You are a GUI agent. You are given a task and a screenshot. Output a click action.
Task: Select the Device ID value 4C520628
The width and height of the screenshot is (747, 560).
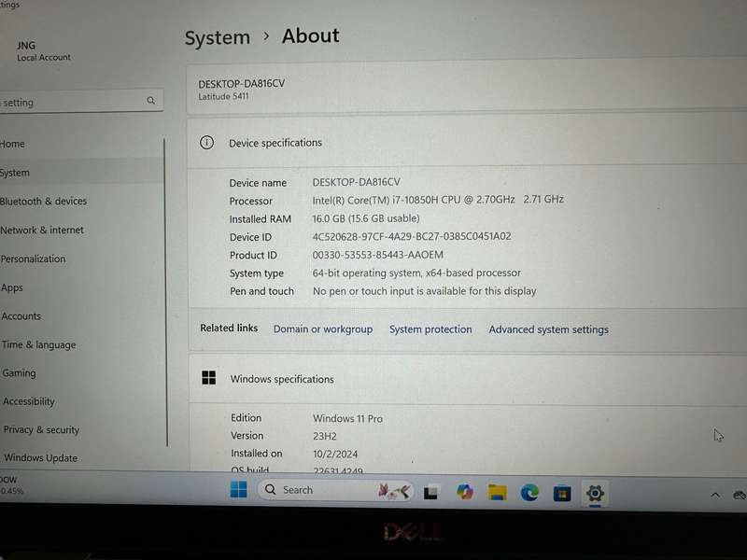click(x=412, y=236)
